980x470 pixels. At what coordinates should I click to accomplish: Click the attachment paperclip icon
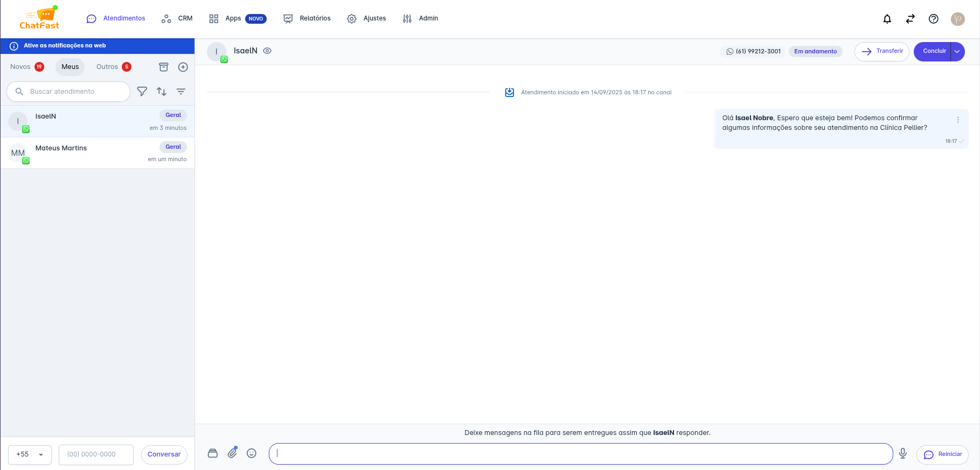(x=232, y=453)
